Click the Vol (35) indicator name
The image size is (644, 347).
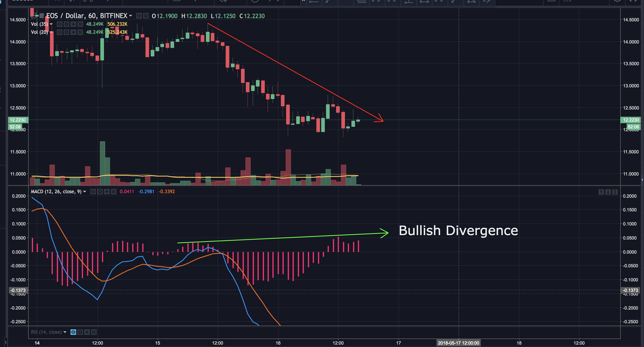[x=39, y=24]
